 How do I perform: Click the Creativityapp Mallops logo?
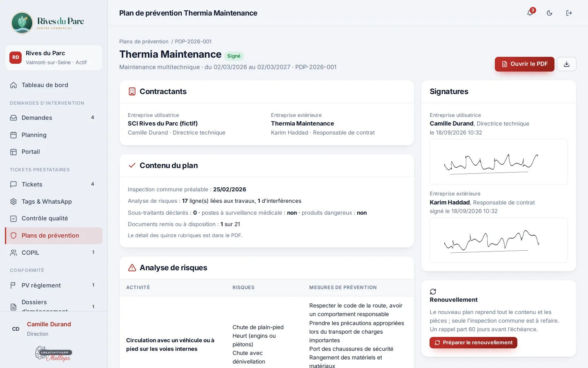(x=53, y=353)
